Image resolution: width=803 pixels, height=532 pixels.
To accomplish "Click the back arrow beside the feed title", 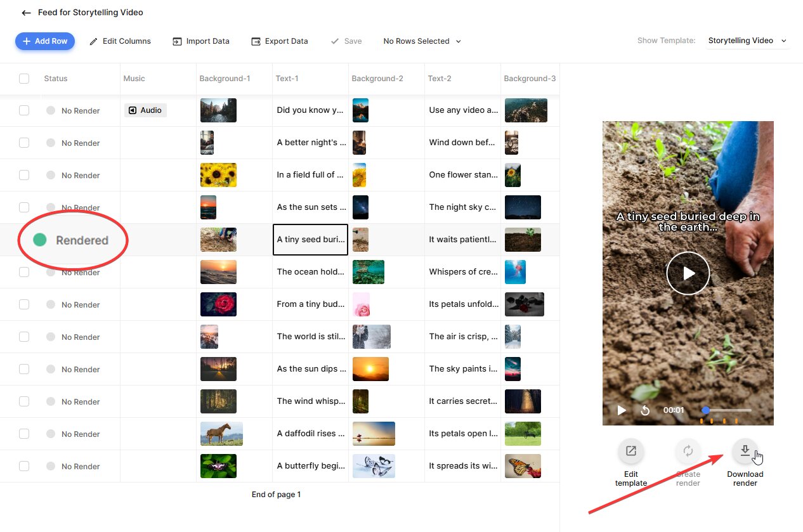I will (x=26, y=13).
